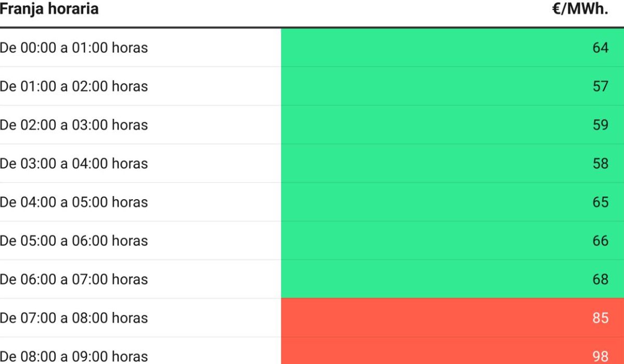Screen dimensions: 624x364
Task: Click the red price value 98
Action: point(600,356)
